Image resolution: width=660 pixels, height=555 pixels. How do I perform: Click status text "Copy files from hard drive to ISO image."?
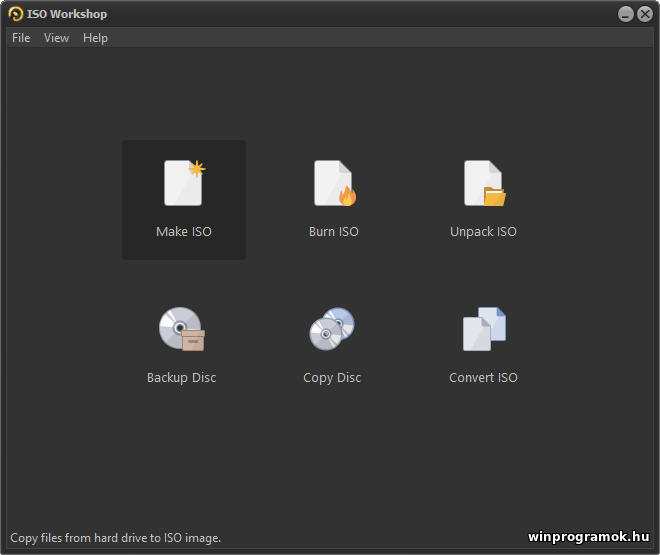click(115, 538)
